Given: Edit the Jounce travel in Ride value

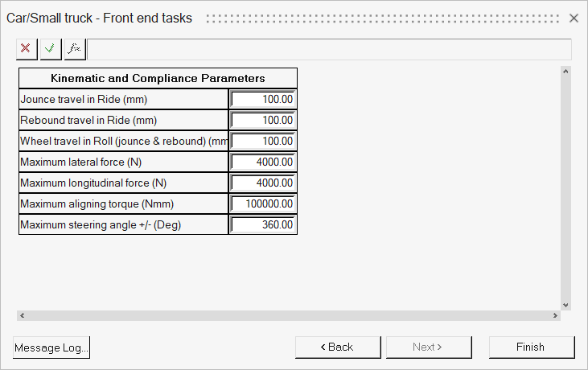Looking at the screenshot, I should [x=263, y=99].
